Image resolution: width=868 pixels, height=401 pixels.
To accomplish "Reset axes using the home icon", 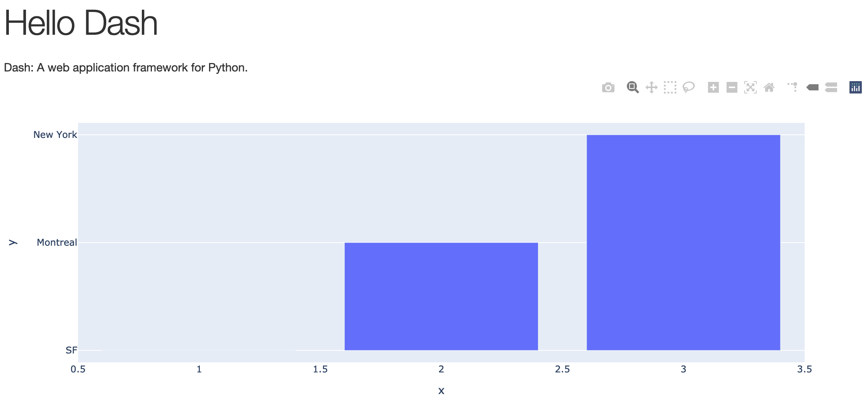I will [769, 88].
